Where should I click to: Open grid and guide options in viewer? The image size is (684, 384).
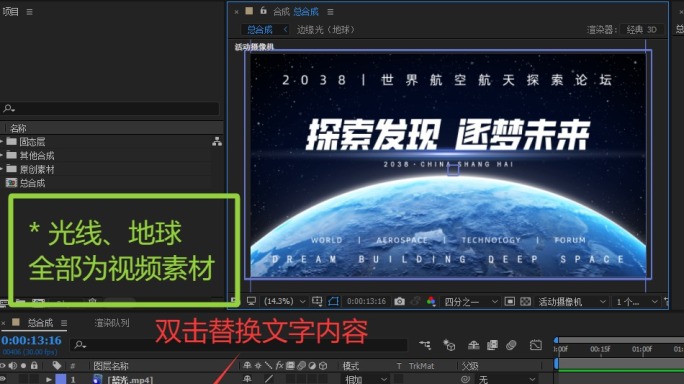317,301
